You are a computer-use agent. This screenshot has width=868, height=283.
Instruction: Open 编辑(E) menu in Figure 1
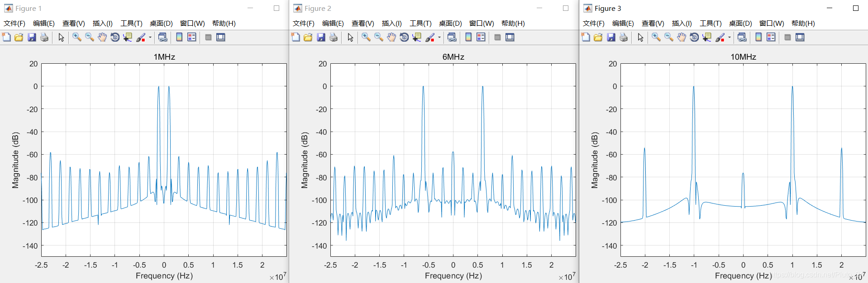tap(44, 24)
